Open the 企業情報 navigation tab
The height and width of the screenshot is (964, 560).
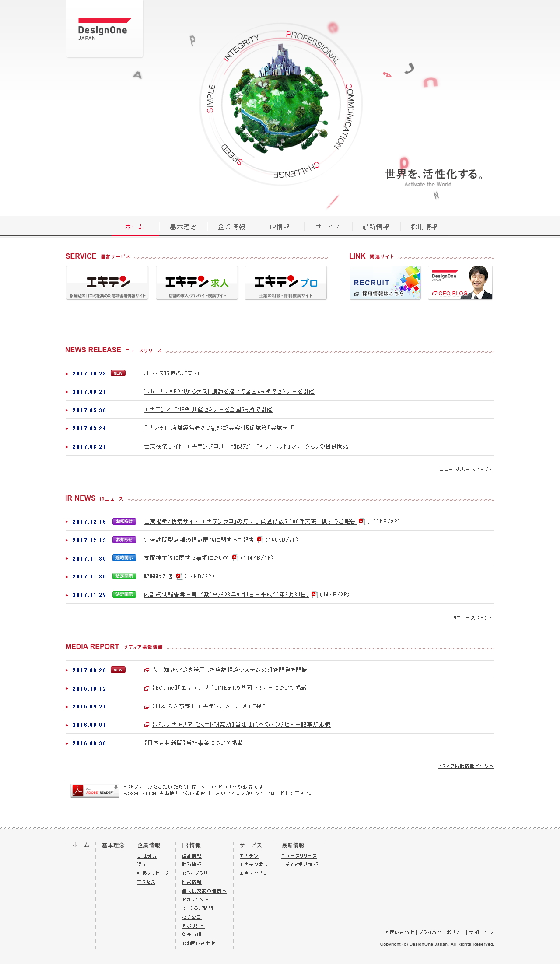[231, 227]
